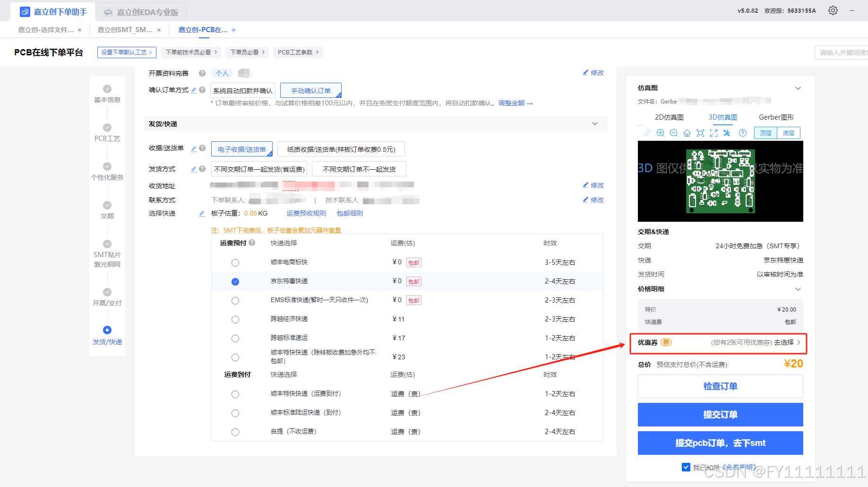Click help icon beside 收据/送货单
The width and height of the screenshot is (868, 487).
[202, 148]
